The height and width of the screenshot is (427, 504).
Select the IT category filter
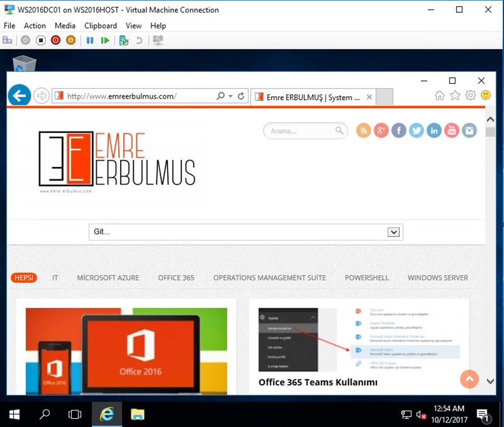pos(55,278)
